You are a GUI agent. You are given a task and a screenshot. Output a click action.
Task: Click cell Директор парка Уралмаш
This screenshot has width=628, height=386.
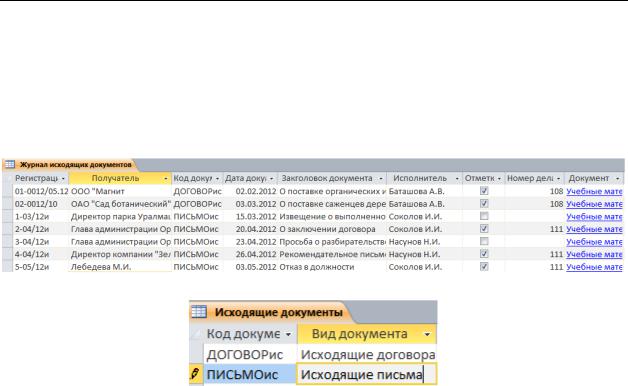(120, 217)
